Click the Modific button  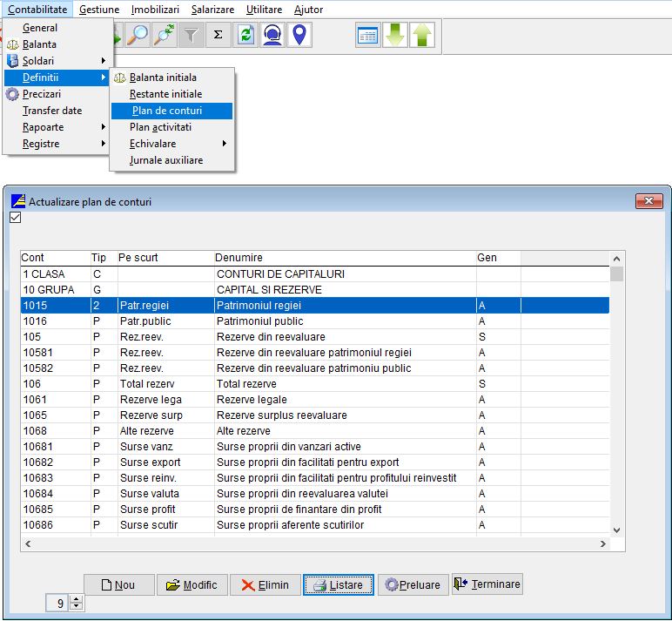(192, 585)
